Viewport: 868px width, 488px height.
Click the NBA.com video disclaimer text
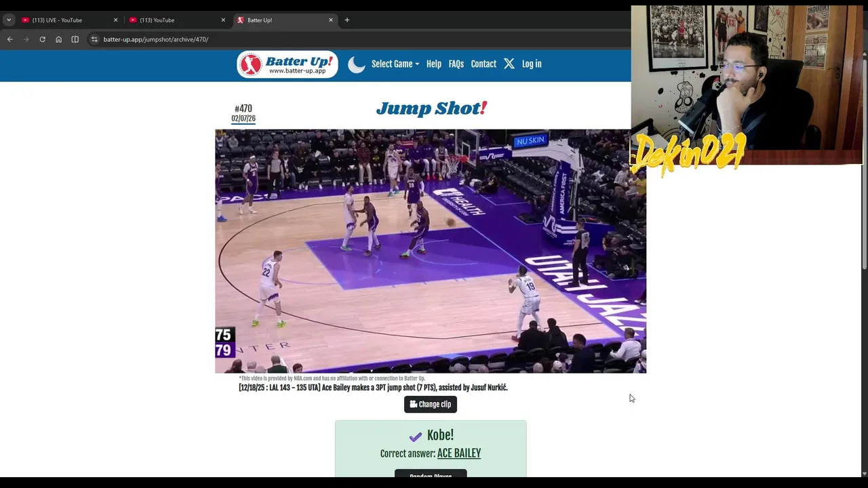click(332, 378)
